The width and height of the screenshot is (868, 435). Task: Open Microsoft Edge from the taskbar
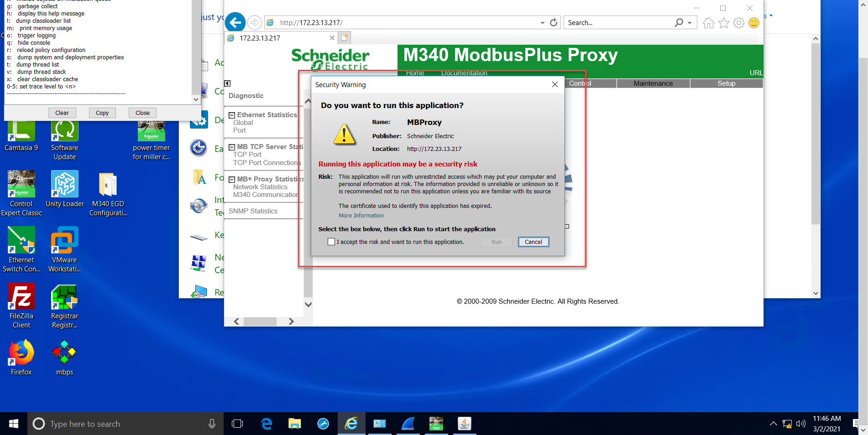pyautogui.click(x=267, y=424)
